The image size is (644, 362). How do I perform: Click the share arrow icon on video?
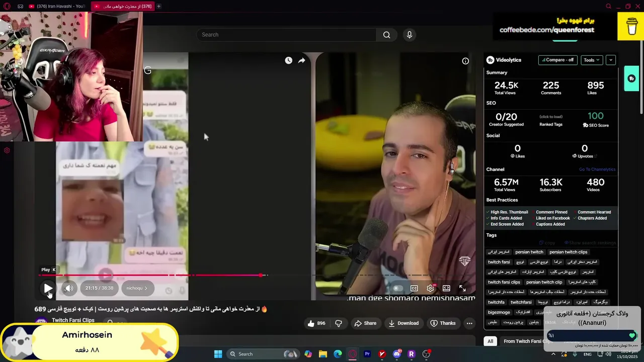coord(301,60)
